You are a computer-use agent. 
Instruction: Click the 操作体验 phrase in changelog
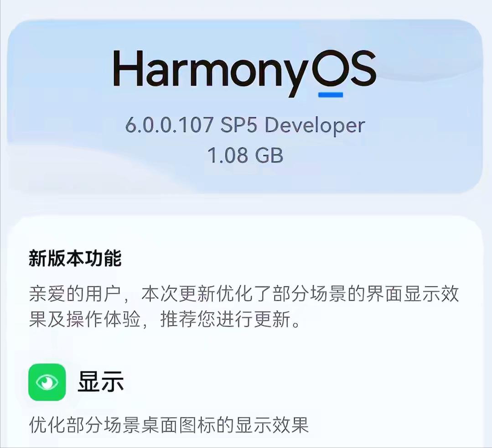(103, 320)
